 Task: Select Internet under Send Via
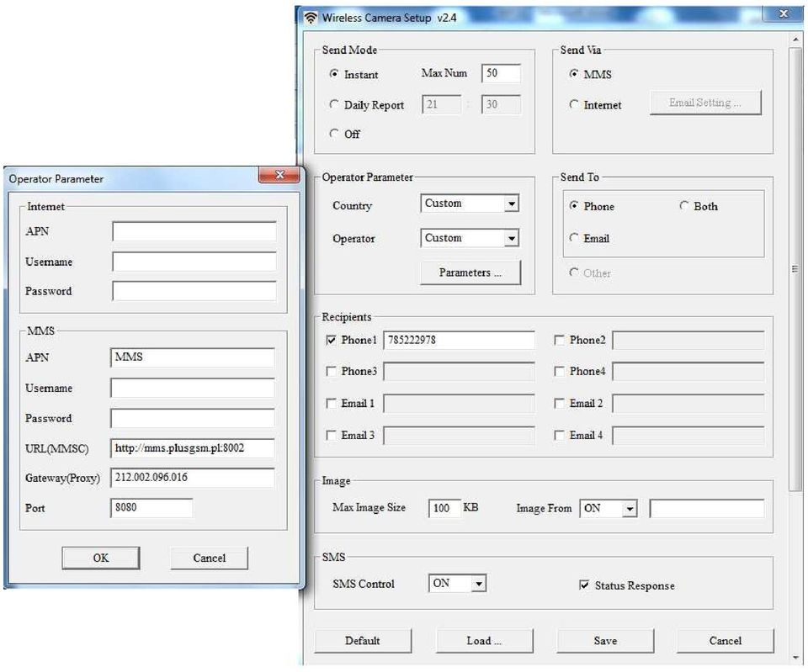[573, 104]
